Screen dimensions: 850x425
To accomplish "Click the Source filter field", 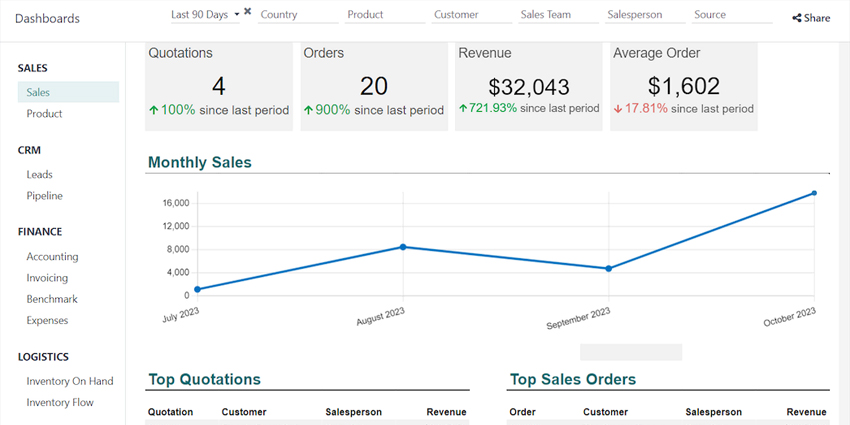I will pyautogui.click(x=731, y=15).
